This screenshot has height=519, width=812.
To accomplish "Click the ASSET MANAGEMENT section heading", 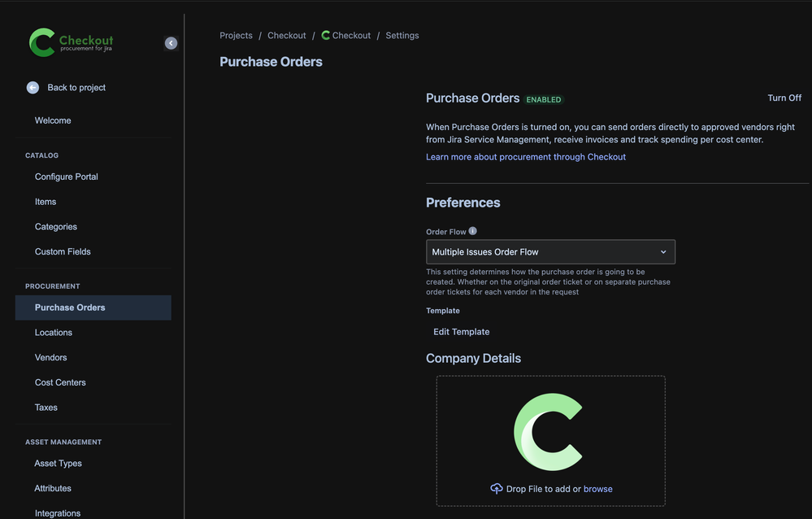I will [63, 443].
